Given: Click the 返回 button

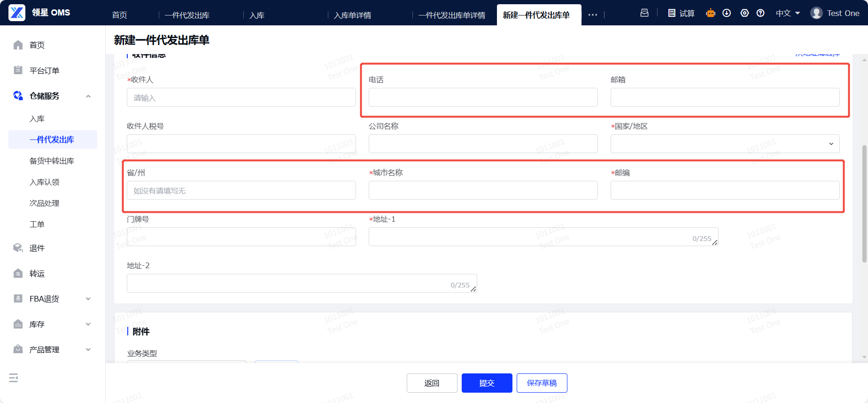Looking at the screenshot, I should (432, 383).
